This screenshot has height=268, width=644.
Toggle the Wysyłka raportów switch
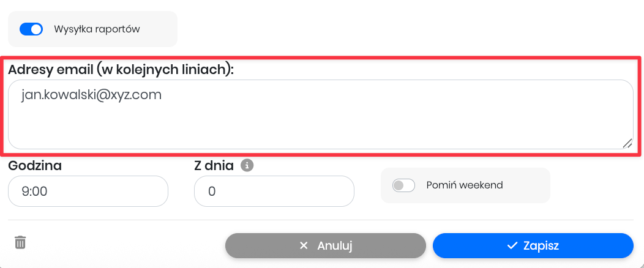pos(31,29)
